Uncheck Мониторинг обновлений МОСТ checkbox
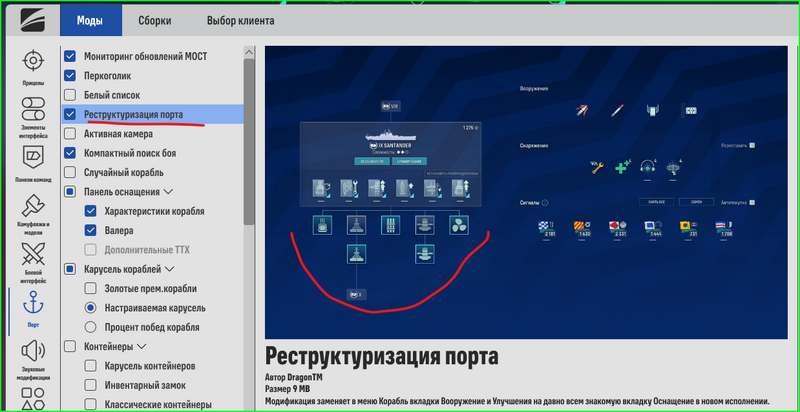 coord(70,56)
